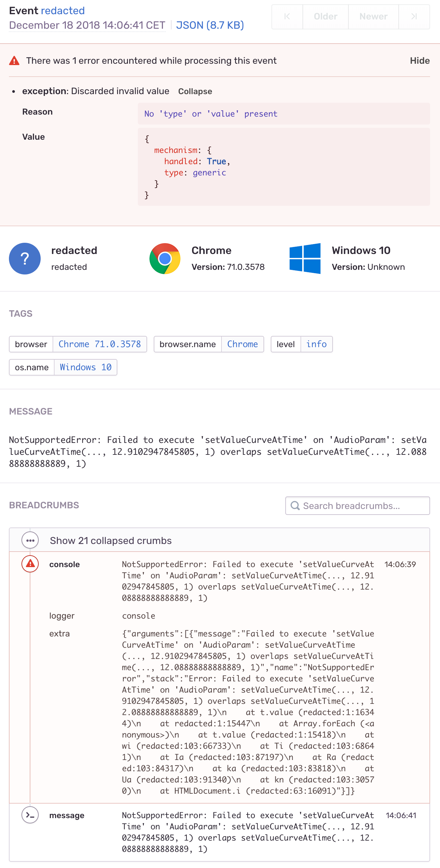Hide the event processing error banner
This screenshot has width=440, height=868.
pyautogui.click(x=420, y=61)
